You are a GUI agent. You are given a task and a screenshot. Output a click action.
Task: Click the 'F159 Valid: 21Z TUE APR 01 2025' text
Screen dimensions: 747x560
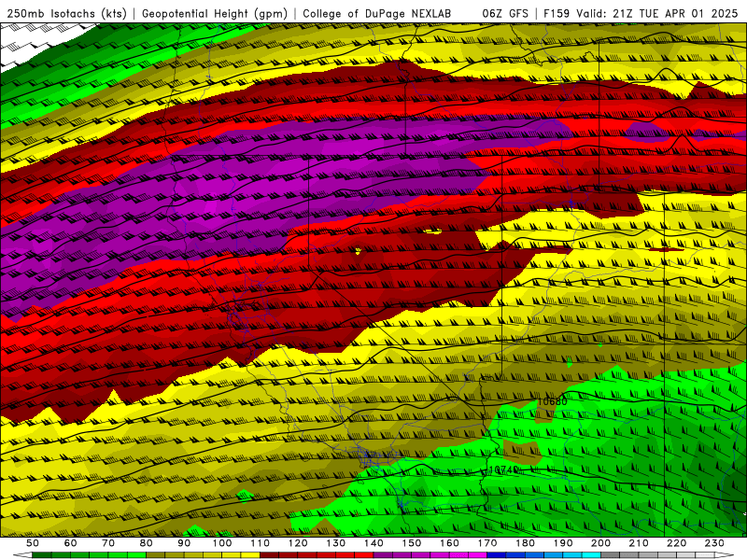tap(641, 13)
